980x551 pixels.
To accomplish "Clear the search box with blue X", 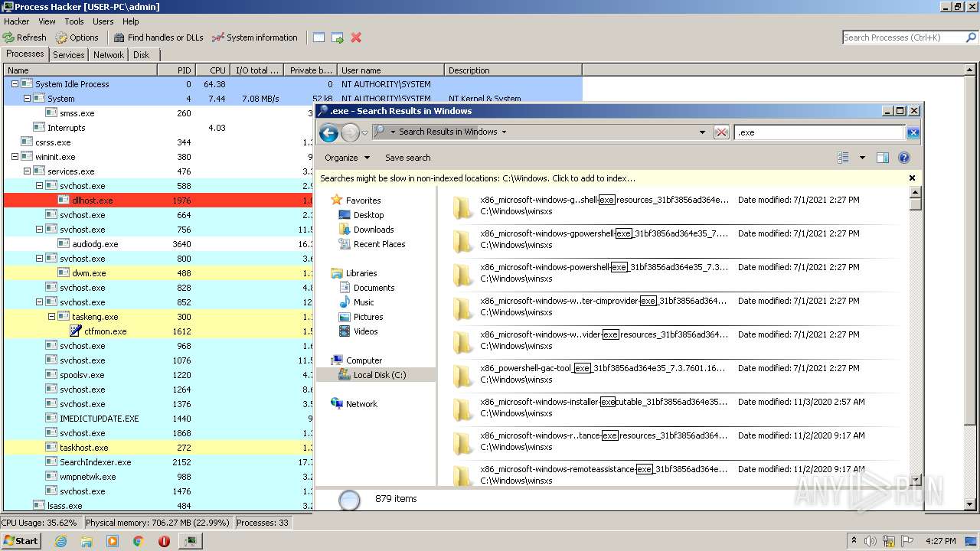I will [913, 132].
